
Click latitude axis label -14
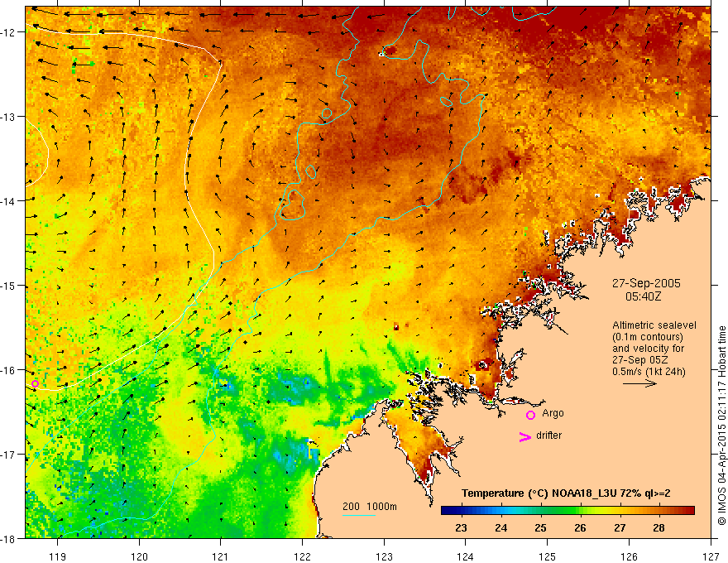point(8,201)
